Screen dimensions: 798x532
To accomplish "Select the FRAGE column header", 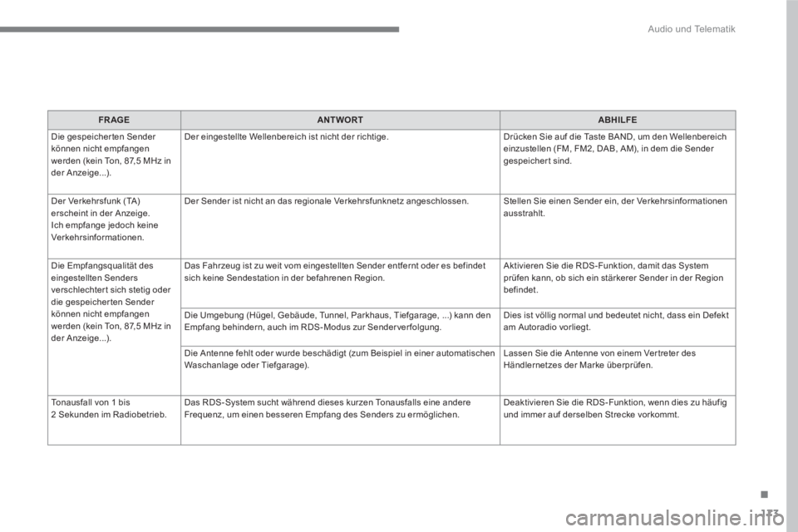I will 114,120.
